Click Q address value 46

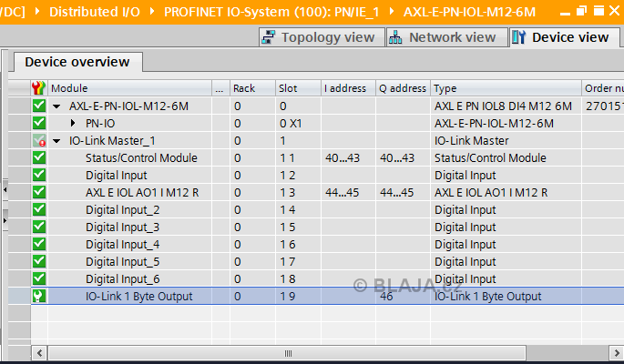coord(386,297)
